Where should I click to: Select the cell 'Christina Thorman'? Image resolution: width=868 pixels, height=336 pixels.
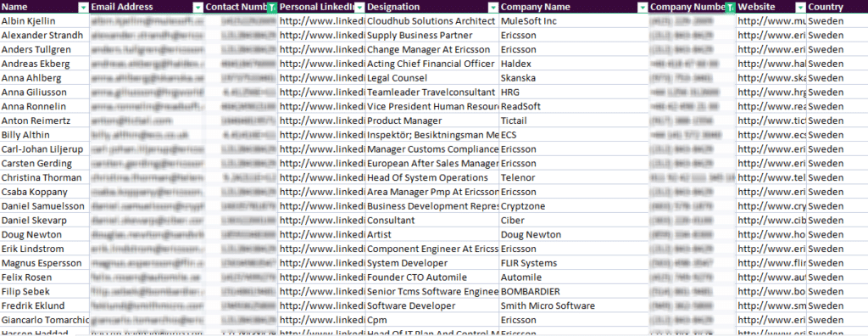point(44,177)
